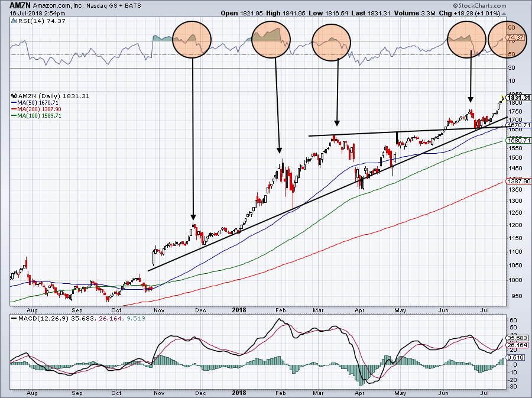
Task: Click the RSI indicator icon before 'RSI(14)'
Action: (14, 21)
